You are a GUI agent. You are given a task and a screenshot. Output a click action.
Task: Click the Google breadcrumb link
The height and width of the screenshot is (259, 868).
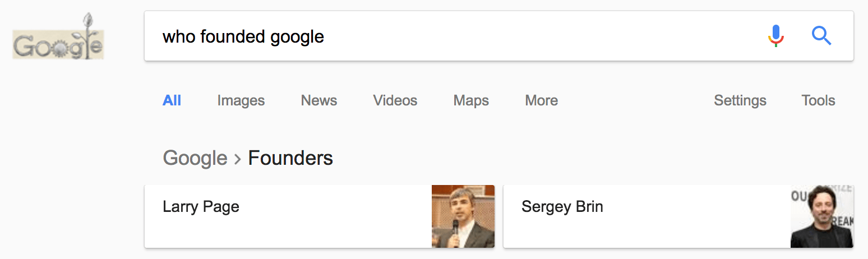point(195,158)
